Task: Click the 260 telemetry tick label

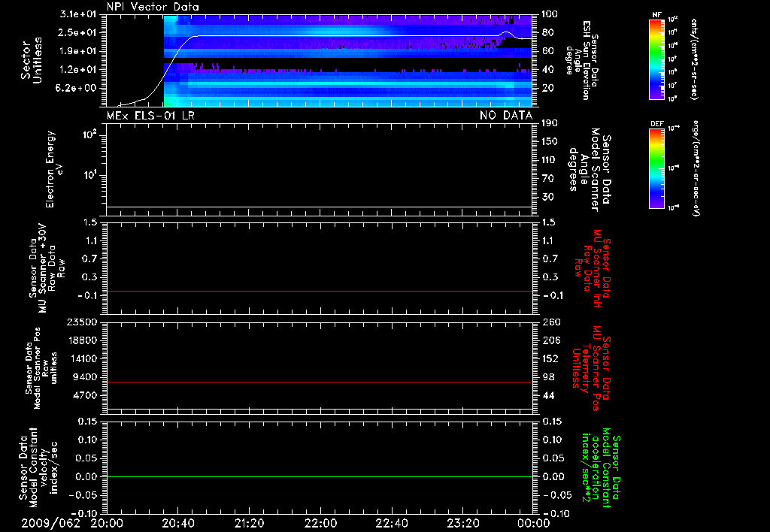Action: click(x=550, y=322)
